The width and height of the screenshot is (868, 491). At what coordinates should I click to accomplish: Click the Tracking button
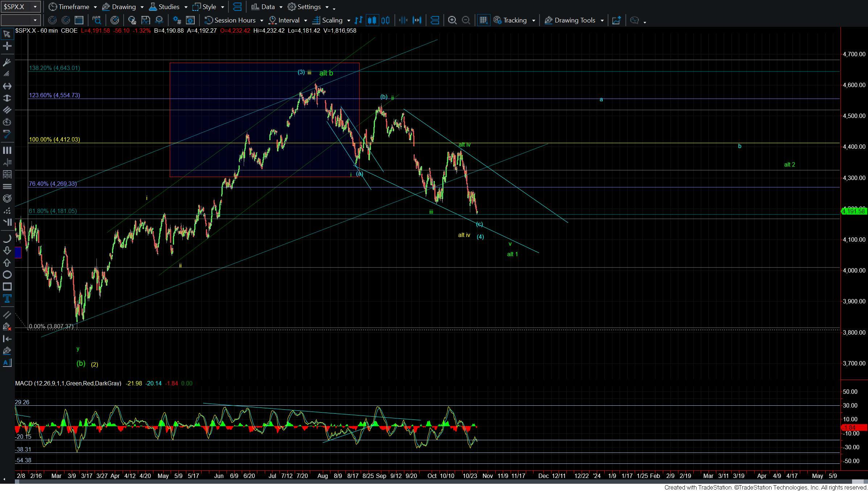pos(510,20)
